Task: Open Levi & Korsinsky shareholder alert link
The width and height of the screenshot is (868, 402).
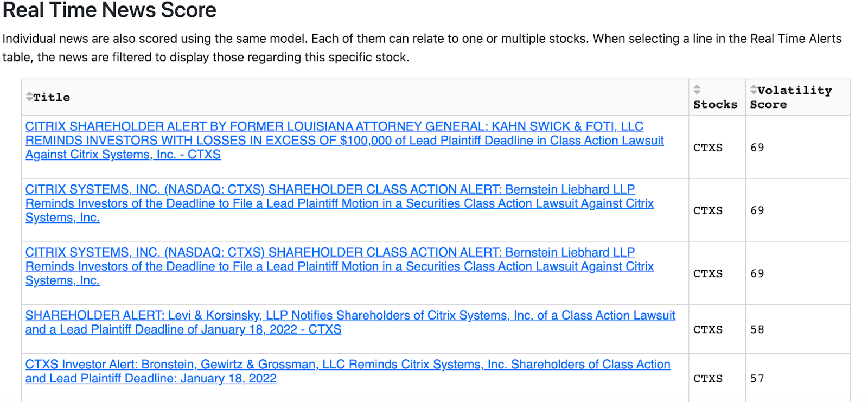Action: click(x=350, y=322)
